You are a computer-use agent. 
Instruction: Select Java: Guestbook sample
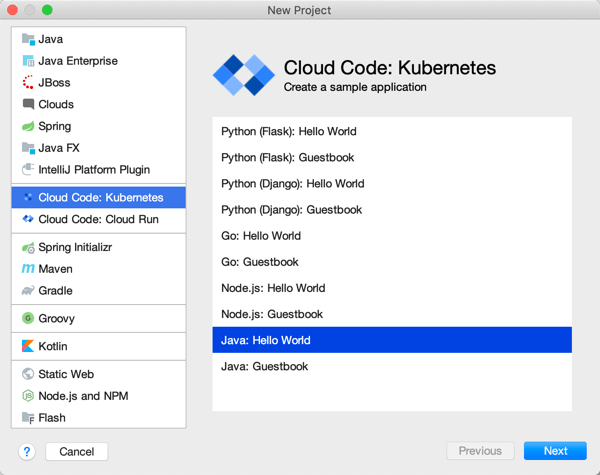tap(392, 366)
